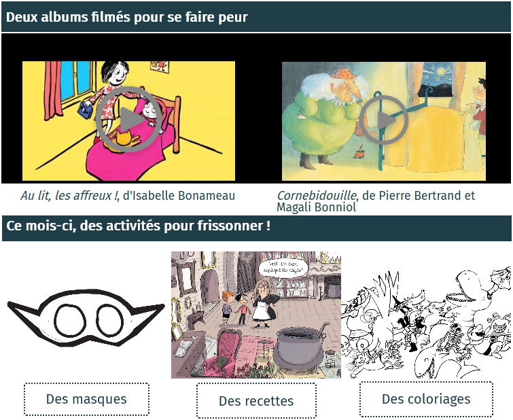Click the orange cat on the bed

[x=122, y=141]
